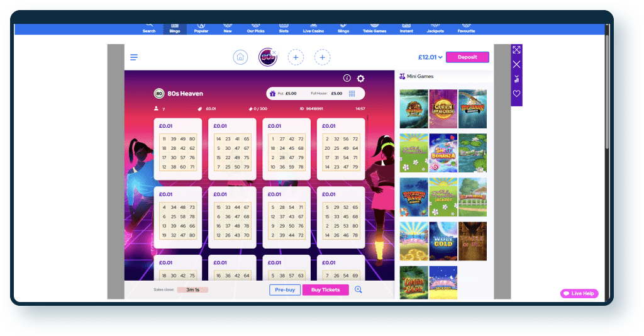Screen dimensions: 644x336
Task: Expand game to fullscreen
Action: tap(516, 50)
